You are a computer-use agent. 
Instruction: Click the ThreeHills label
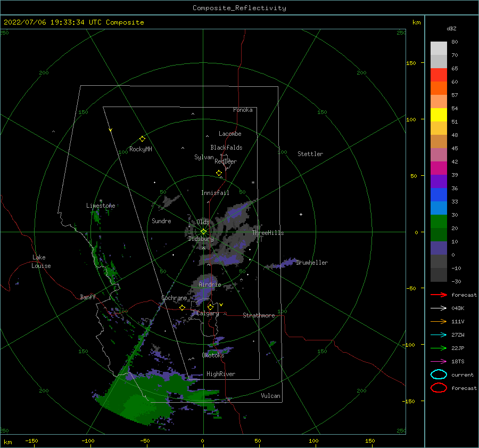coord(268,233)
